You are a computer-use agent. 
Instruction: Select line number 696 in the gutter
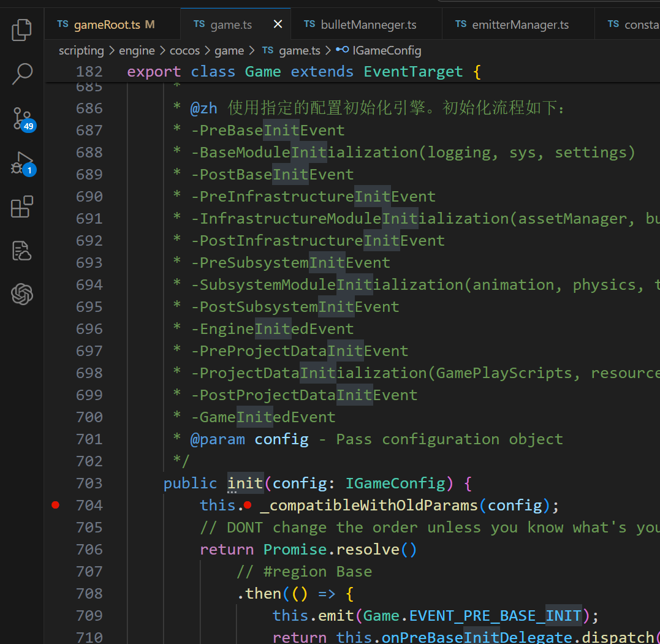click(x=89, y=329)
